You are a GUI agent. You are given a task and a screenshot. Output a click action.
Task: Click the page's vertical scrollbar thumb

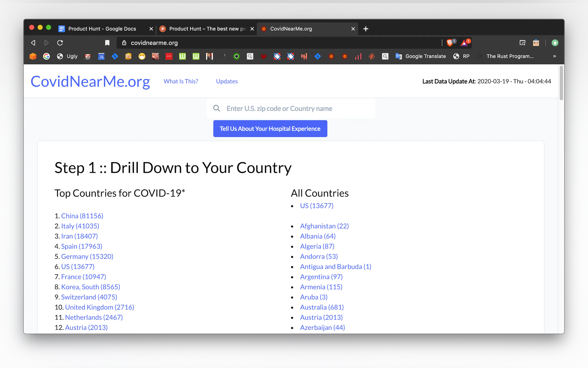[x=561, y=83]
